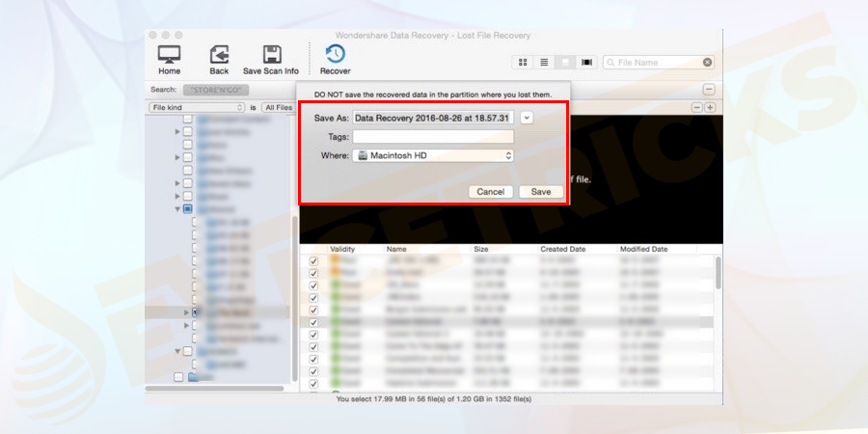Uncheck the highlighted file row's checkbox
Viewport: 868px width, 434px height.
pyautogui.click(x=313, y=322)
